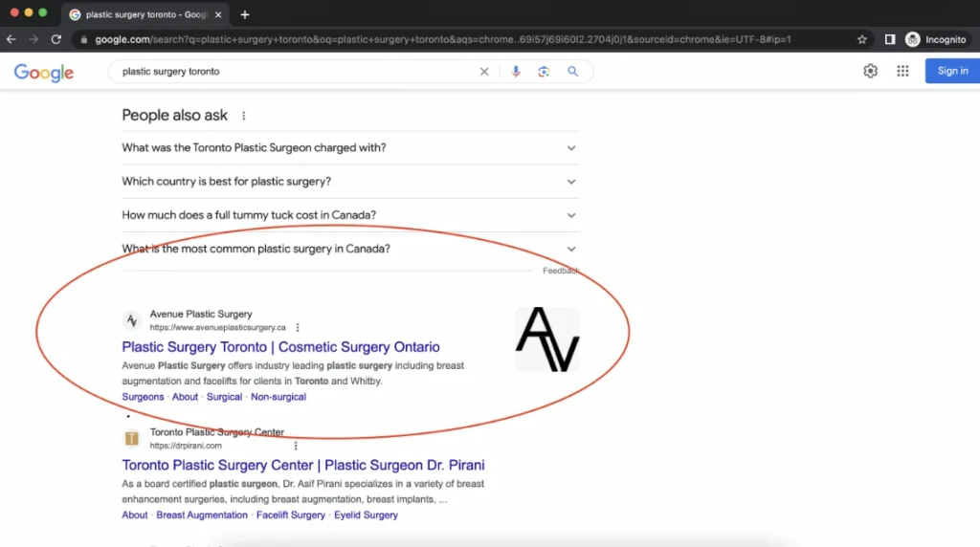Expand the full tummy tuck cost question
This screenshot has height=547, width=980.
[350, 215]
